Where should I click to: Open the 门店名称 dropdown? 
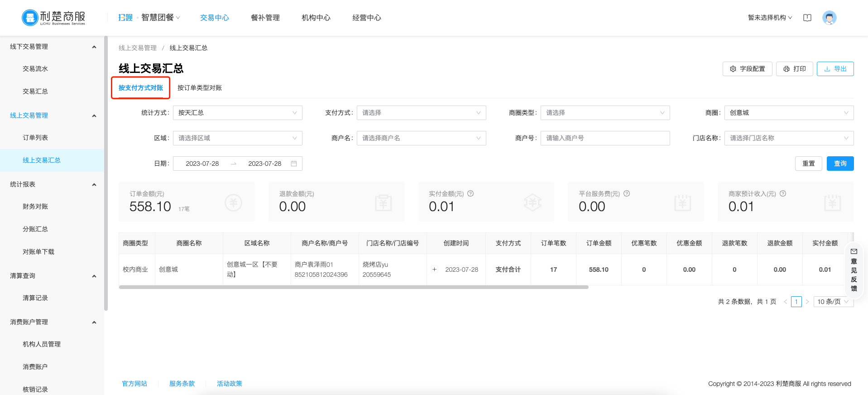789,138
